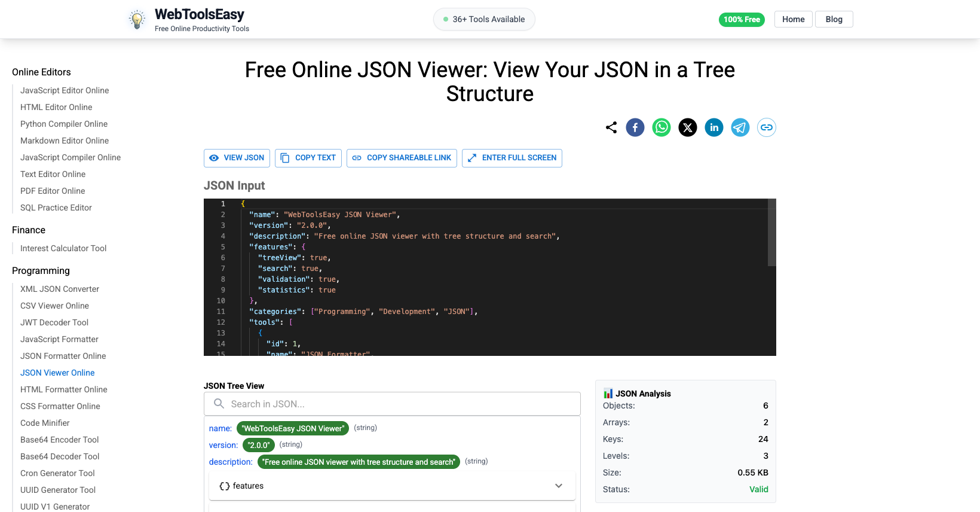The width and height of the screenshot is (980, 512).
Task: Click the 0.55 KB size value
Action: point(753,473)
